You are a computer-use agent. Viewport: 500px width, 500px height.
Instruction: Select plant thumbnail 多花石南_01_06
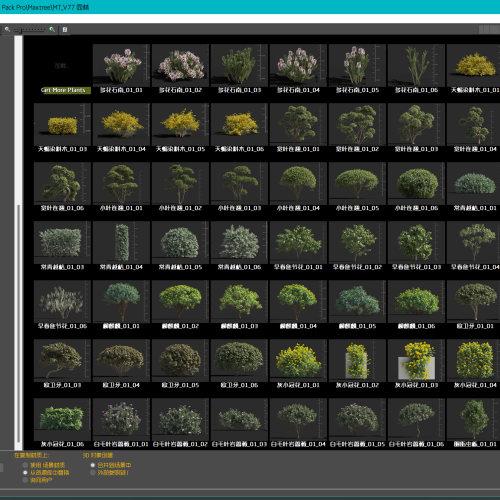tap(416, 65)
